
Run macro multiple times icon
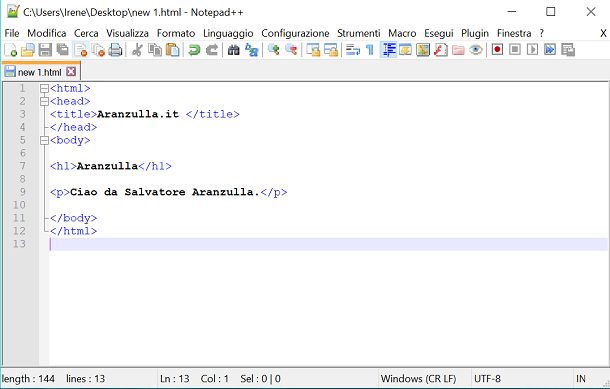[550, 50]
